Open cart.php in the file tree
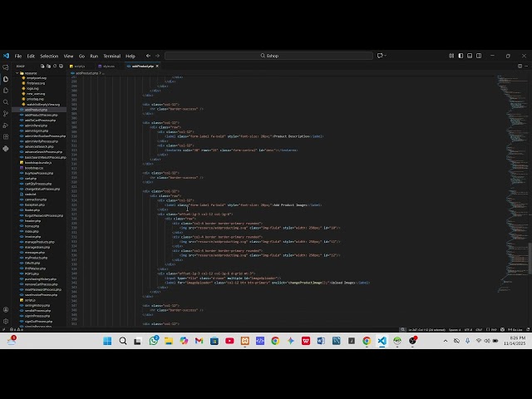The height and width of the screenshot is (399, 532). 31,179
